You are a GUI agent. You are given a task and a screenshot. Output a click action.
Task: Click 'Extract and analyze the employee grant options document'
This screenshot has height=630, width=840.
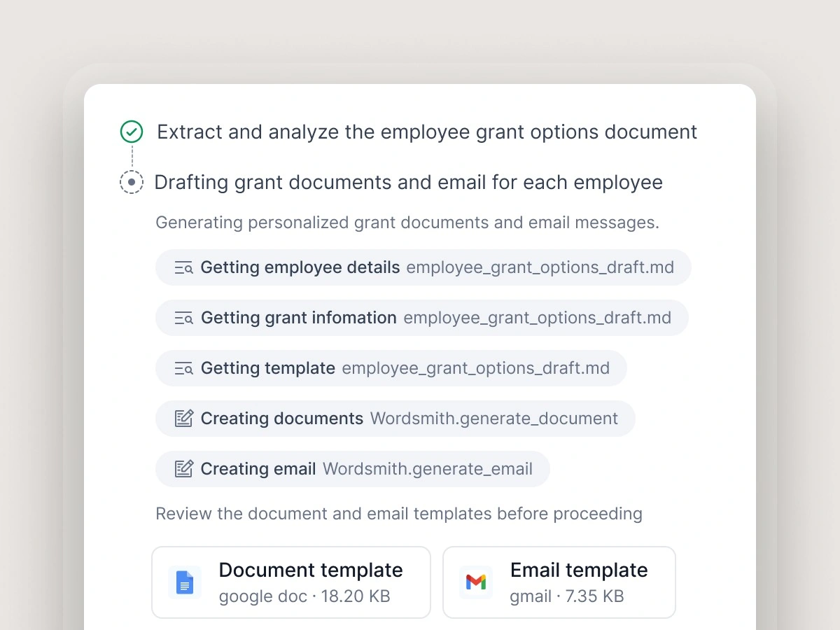(427, 132)
